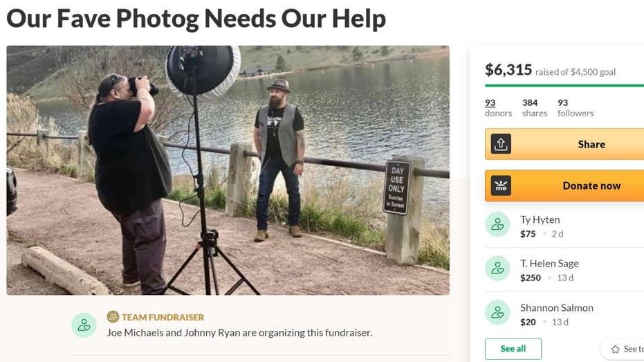Click the 93 donors link
Image resolution: width=644 pixels, height=362 pixels.
(498, 108)
